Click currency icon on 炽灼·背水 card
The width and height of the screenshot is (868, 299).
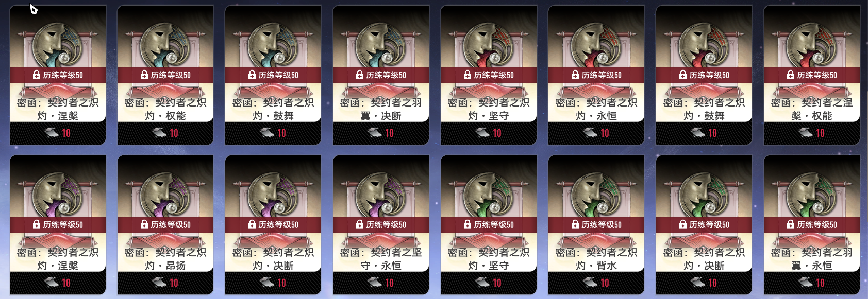tap(590, 283)
